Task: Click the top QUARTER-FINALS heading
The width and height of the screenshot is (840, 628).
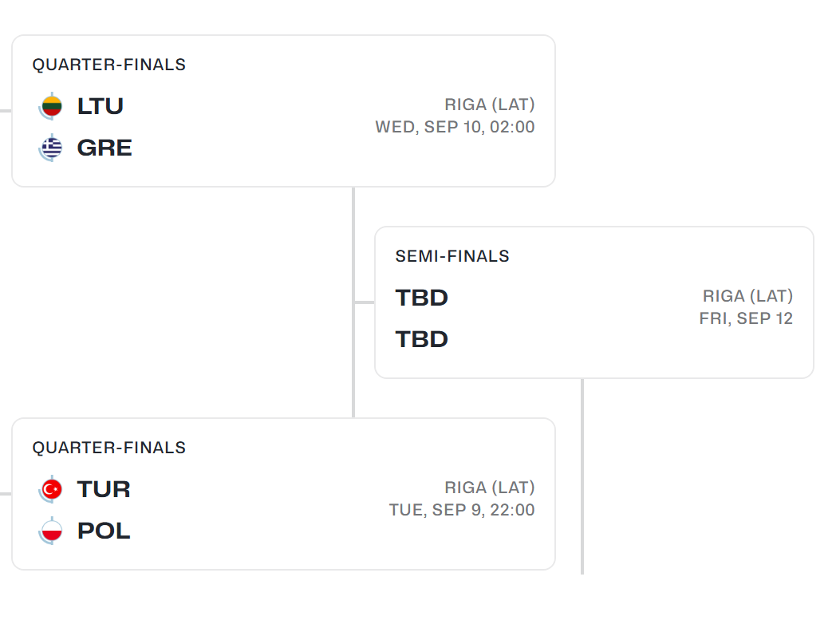Action: [108, 65]
